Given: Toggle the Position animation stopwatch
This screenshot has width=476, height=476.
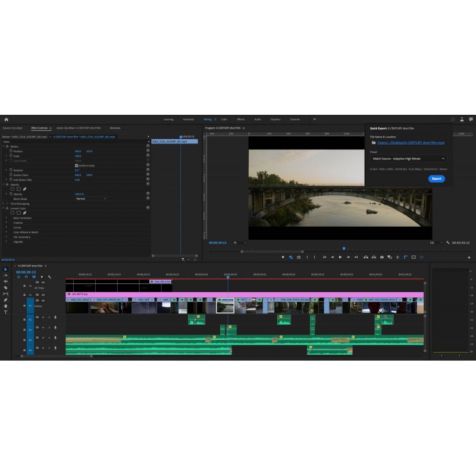Looking at the screenshot, I should point(11,151).
